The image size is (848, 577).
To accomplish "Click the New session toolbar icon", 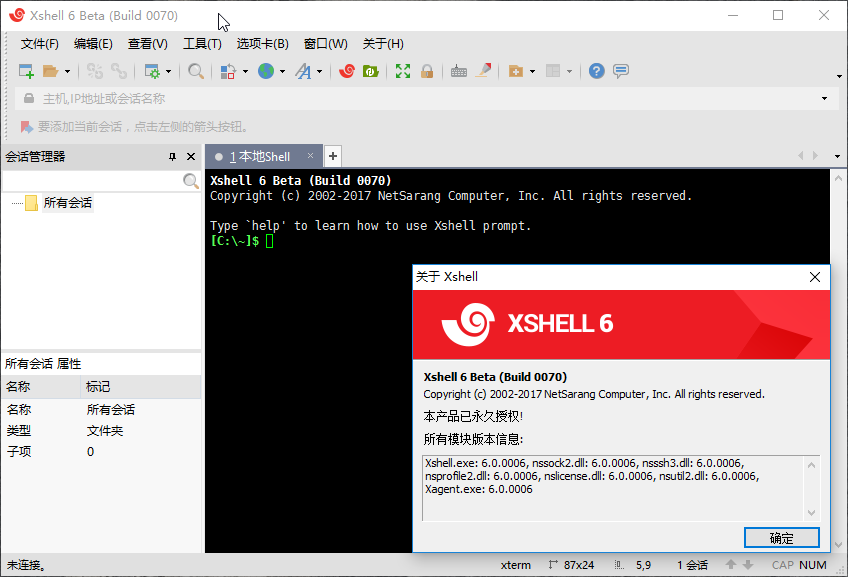I will [x=26, y=71].
